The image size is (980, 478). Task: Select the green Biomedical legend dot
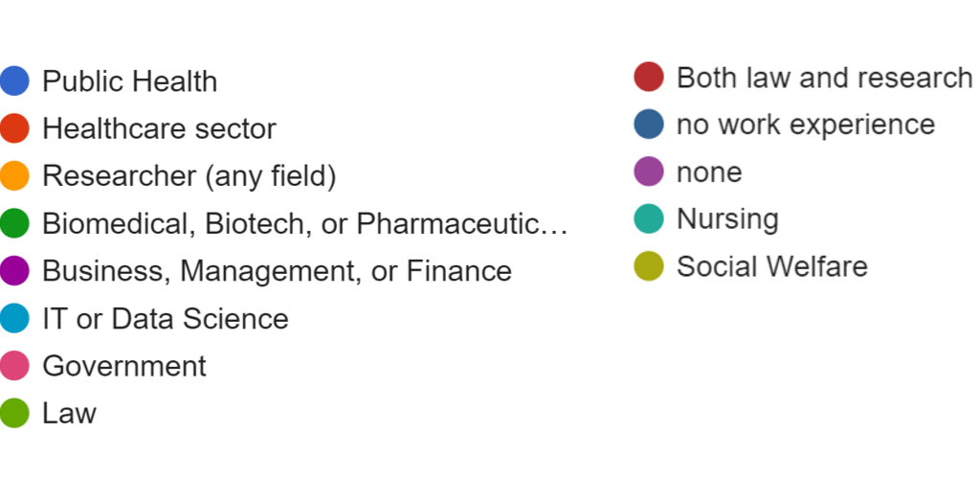[14, 223]
